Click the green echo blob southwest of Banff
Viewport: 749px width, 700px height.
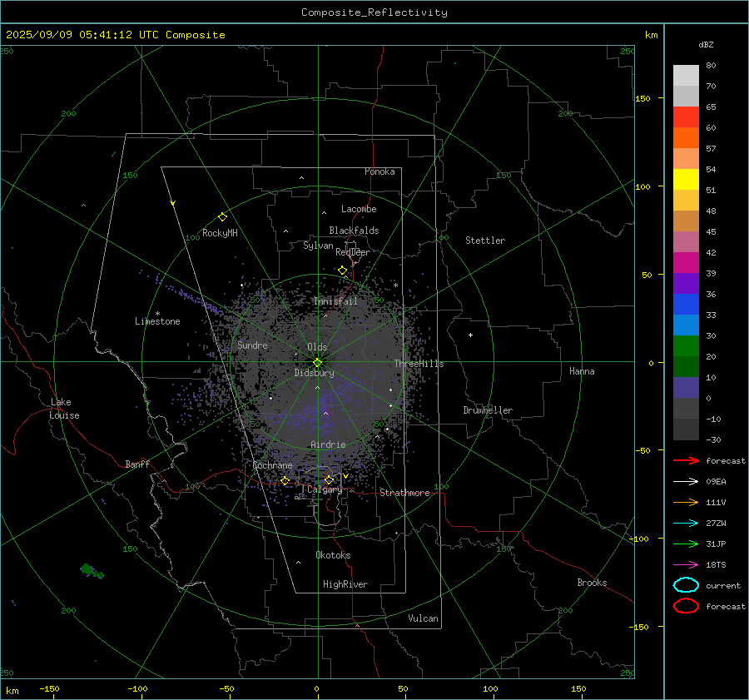coord(92,570)
